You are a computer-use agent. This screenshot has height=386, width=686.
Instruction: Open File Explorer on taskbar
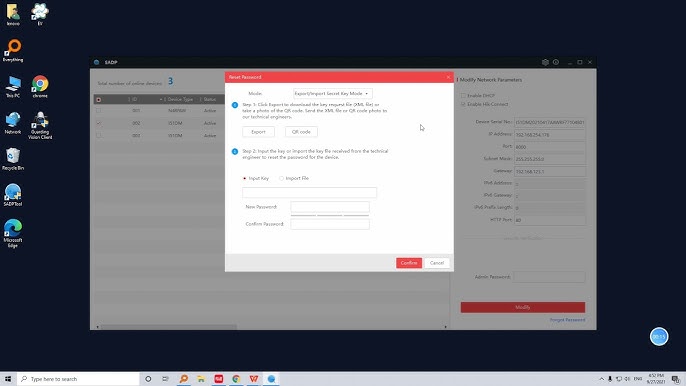pyautogui.click(x=201, y=379)
